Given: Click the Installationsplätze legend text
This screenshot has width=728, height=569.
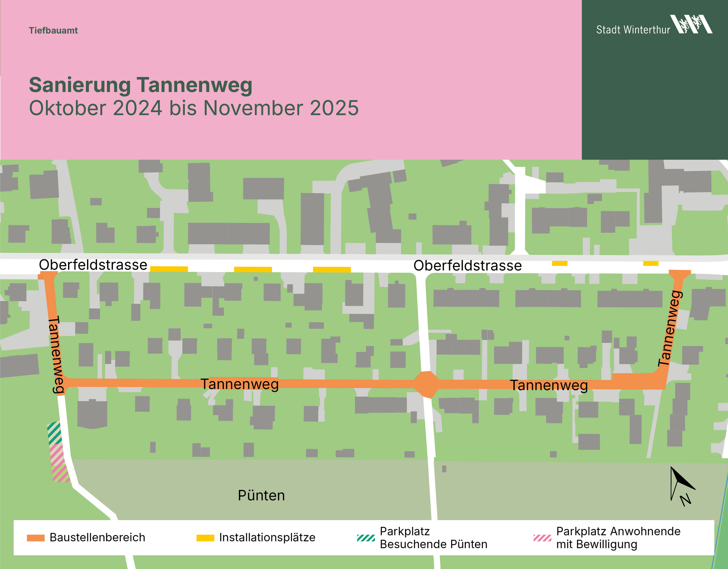Looking at the screenshot, I should (267, 538).
